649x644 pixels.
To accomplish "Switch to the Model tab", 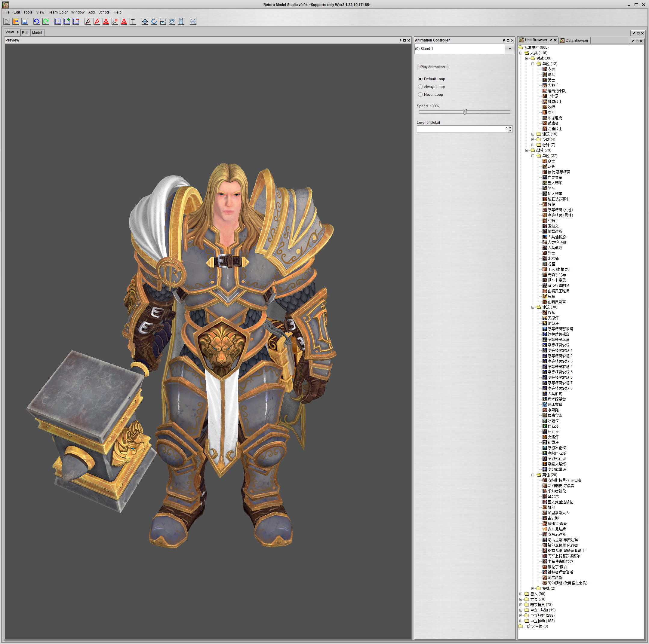I will coord(37,32).
